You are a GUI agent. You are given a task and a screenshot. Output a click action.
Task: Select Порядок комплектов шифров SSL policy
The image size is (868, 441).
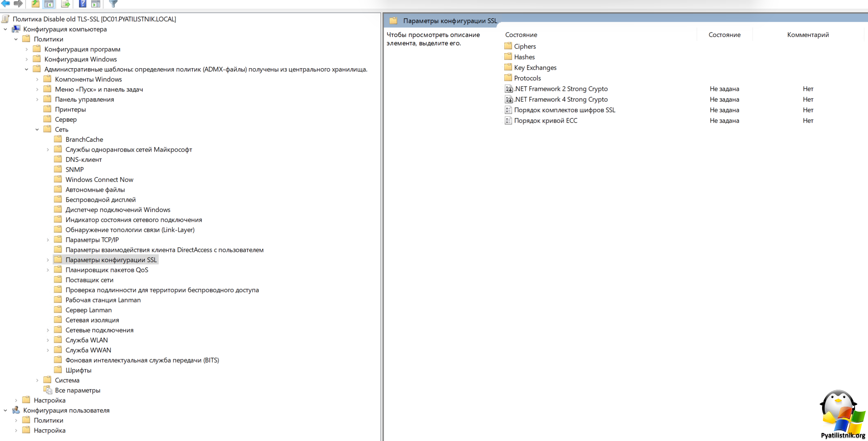point(564,110)
